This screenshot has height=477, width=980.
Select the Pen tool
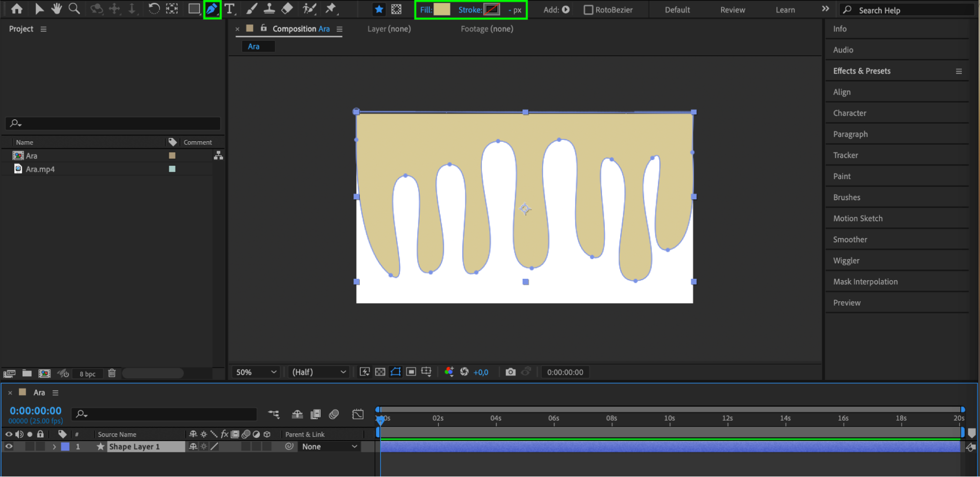212,9
